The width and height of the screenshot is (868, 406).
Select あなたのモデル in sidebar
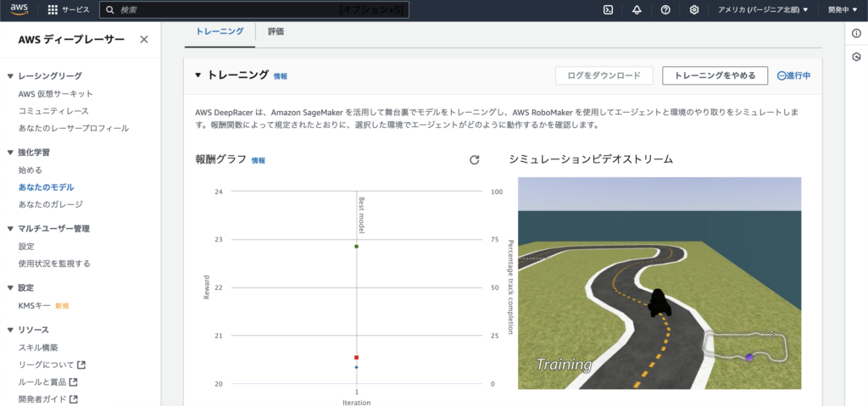tap(46, 187)
